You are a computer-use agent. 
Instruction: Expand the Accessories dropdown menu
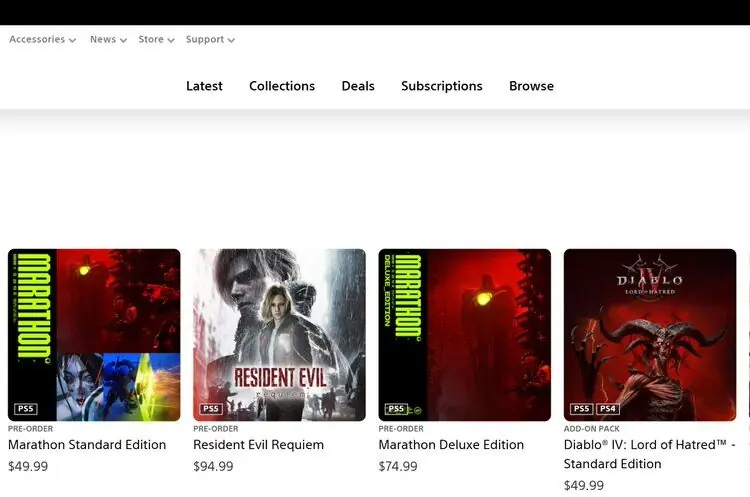click(42, 40)
